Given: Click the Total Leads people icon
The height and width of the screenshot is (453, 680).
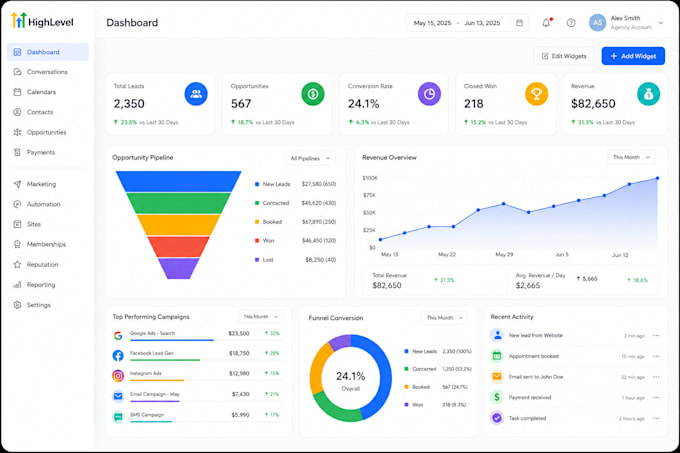Looking at the screenshot, I should 196,94.
